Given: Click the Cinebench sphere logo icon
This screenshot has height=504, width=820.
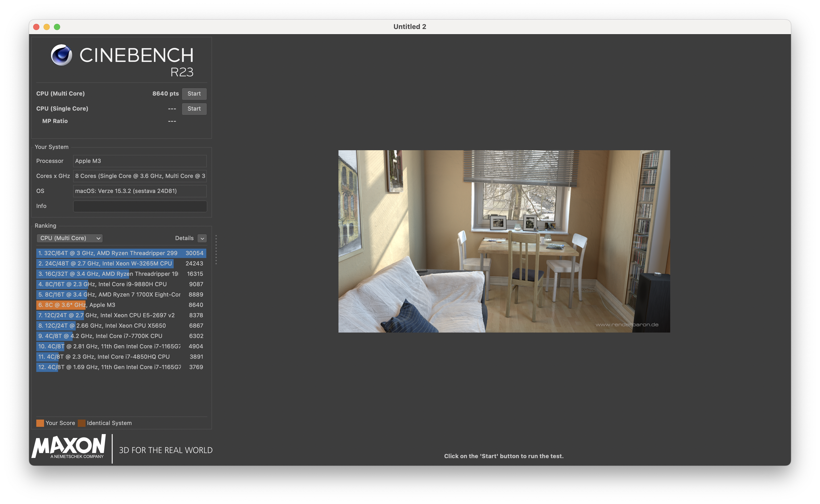Looking at the screenshot, I should (61, 55).
